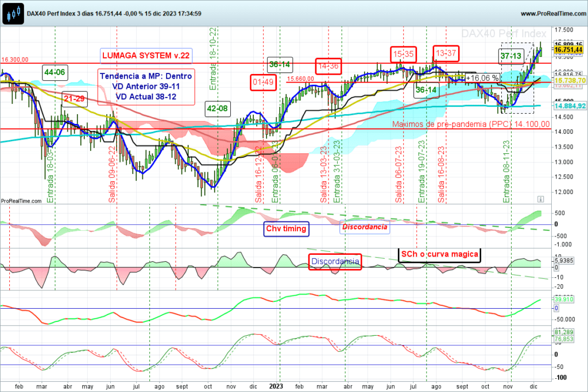588x392 pixels.
Task: Click the 81,289 oscillator value tag
Action: point(564,332)
